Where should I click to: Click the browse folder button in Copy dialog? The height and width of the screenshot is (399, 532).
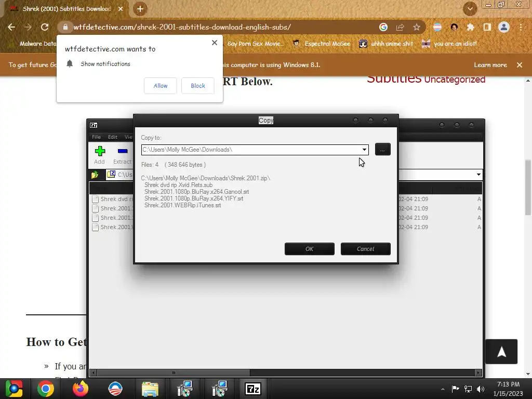(x=383, y=149)
